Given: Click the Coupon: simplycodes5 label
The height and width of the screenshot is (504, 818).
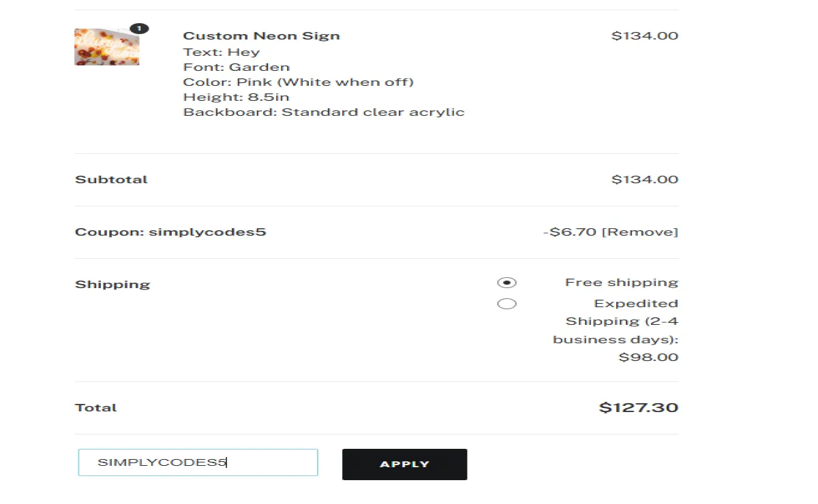Looking at the screenshot, I should pos(170,232).
